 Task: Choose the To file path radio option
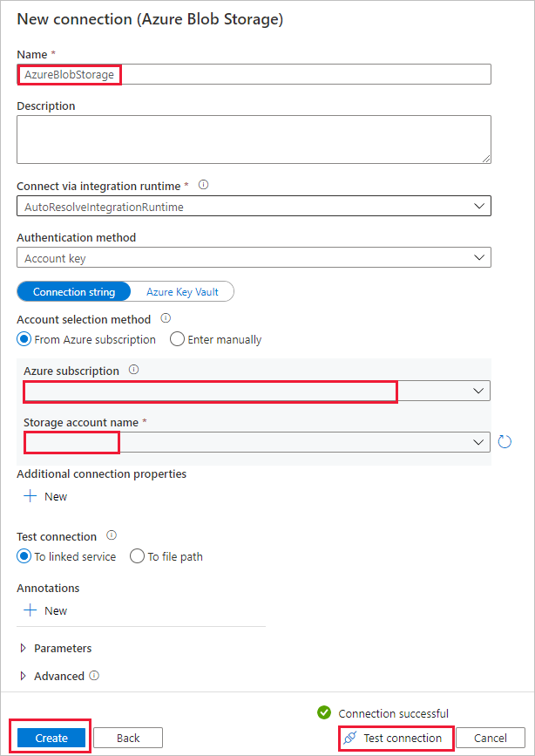tap(137, 556)
